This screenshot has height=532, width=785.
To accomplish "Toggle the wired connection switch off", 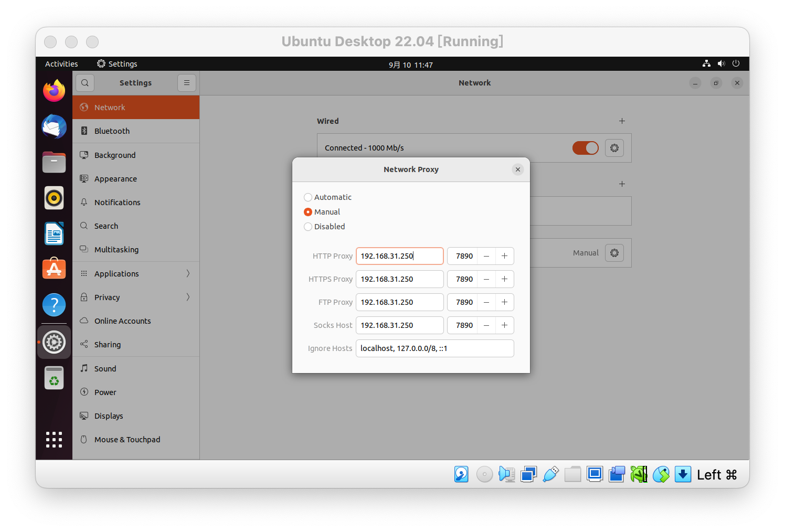I will (586, 148).
